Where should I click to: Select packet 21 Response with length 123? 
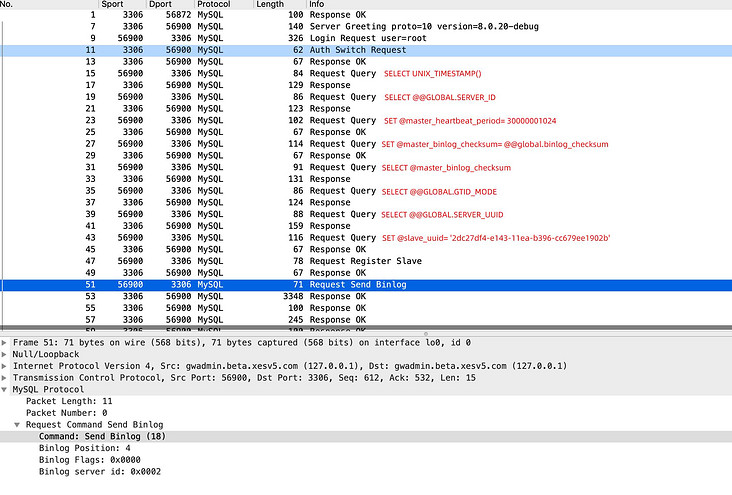(x=366, y=109)
